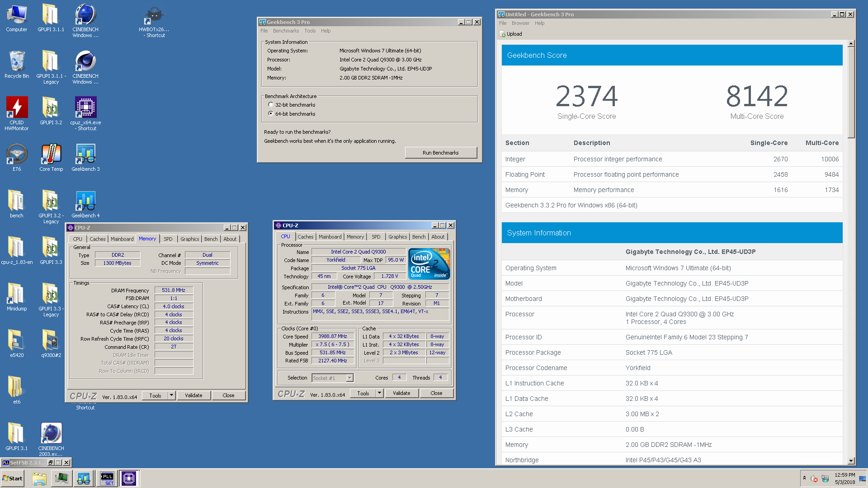Open GPUPI 3.1 folder near bottom left
The width and height of the screenshot is (868, 488).
17,436
